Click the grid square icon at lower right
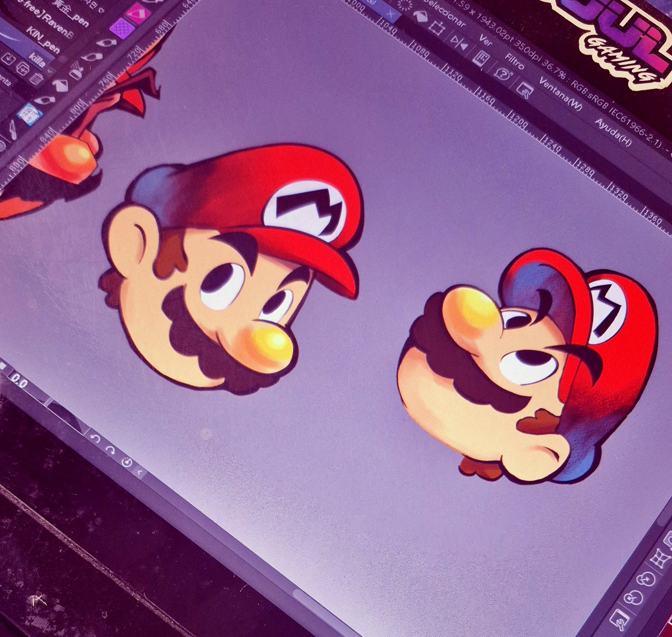 coord(660,559)
